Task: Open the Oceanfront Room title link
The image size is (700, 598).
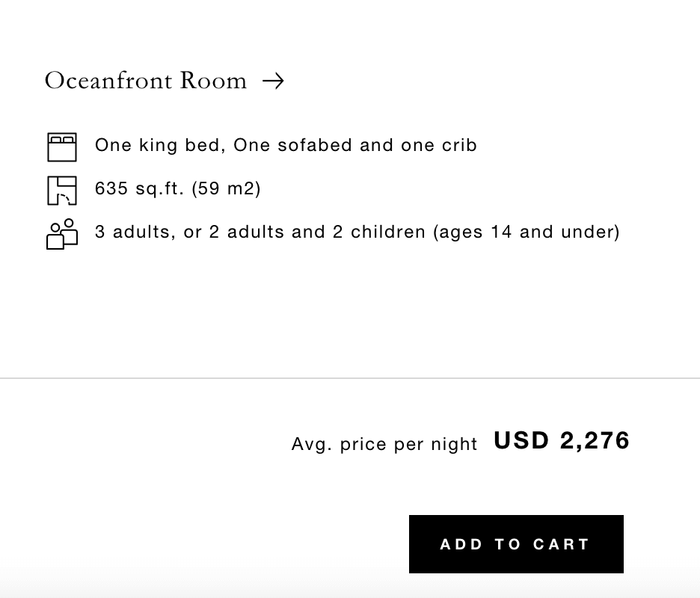Action: pyautogui.click(x=146, y=81)
